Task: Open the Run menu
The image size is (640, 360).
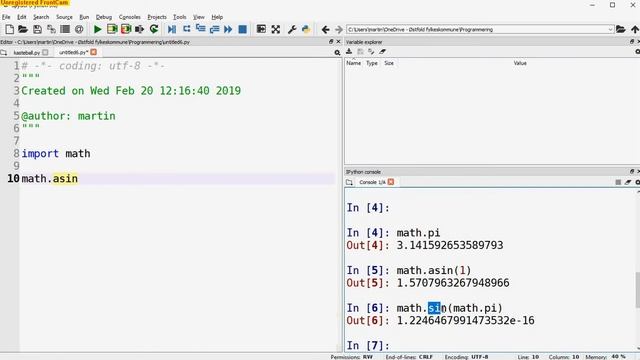Action: pyautogui.click(x=84, y=17)
